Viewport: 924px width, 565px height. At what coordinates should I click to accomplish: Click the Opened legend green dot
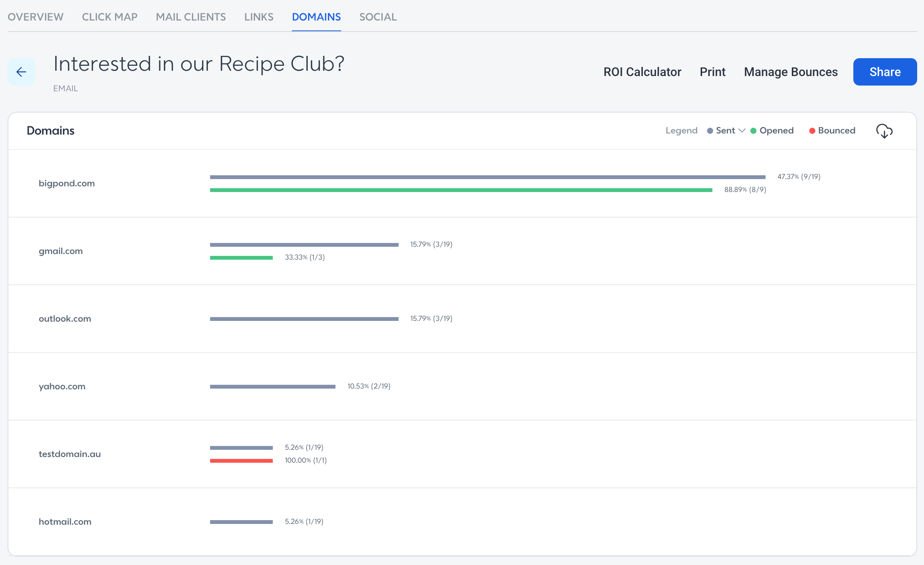pyautogui.click(x=753, y=131)
